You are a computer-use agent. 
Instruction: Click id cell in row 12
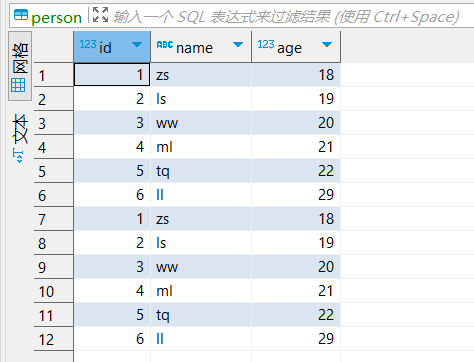tap(112, 339)
